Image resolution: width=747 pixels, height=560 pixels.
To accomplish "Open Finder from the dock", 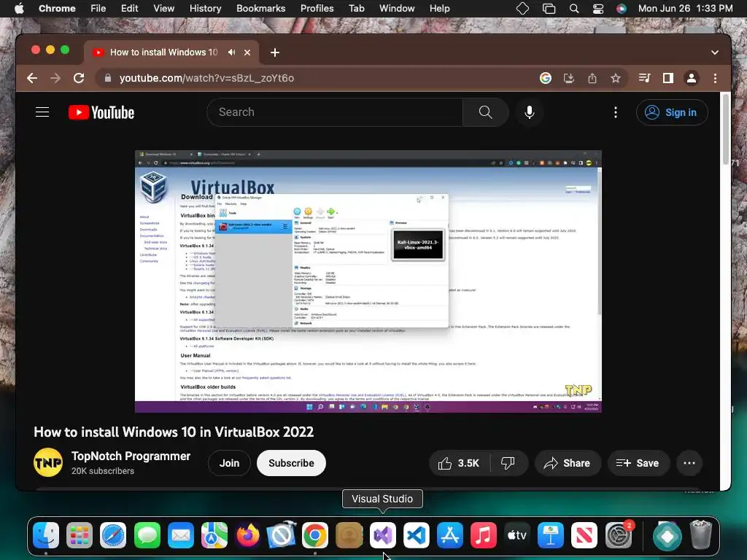I will tap(46, 535).
